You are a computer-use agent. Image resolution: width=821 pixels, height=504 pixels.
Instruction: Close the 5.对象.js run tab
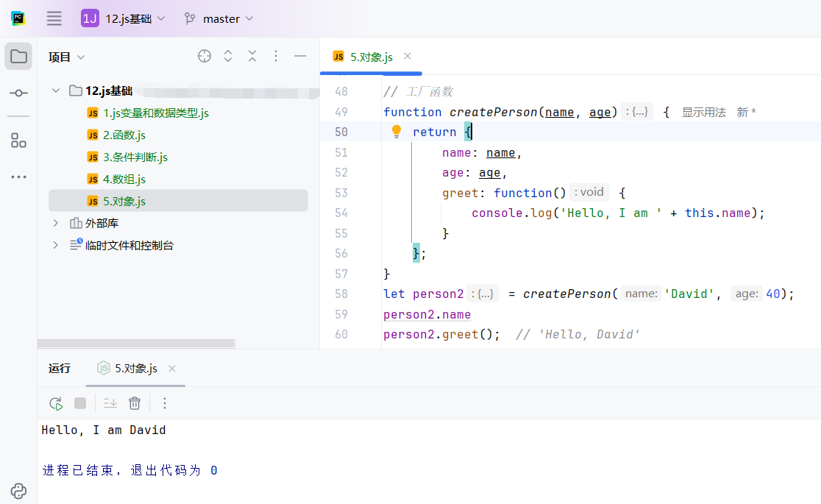point(171,369)
